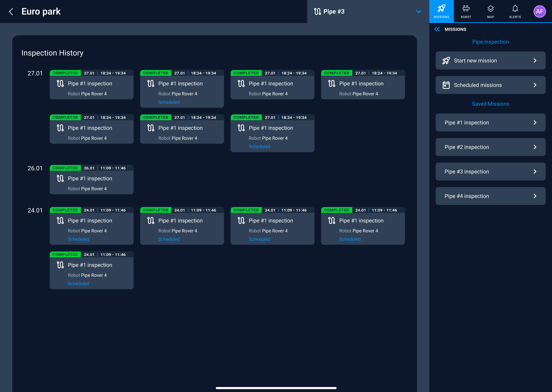
Task: Open the Robot tab icon
Action: (x=466, y=9)
